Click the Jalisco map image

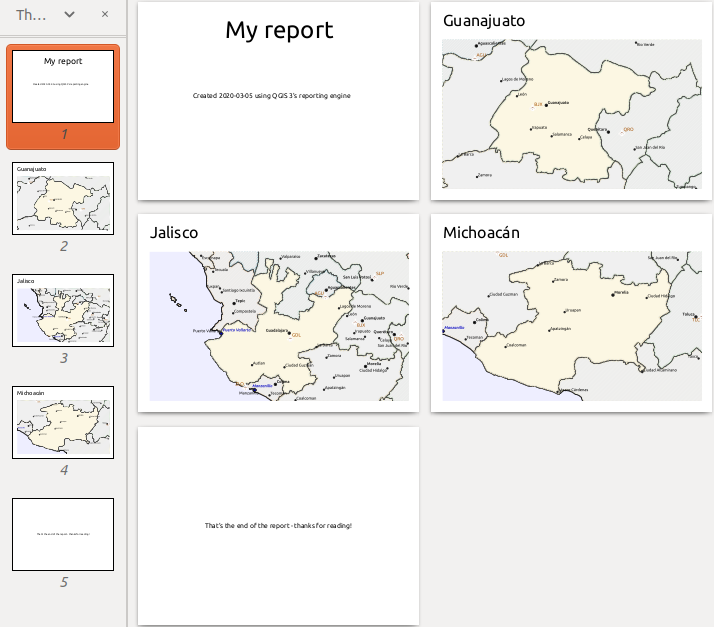[279, 326]
